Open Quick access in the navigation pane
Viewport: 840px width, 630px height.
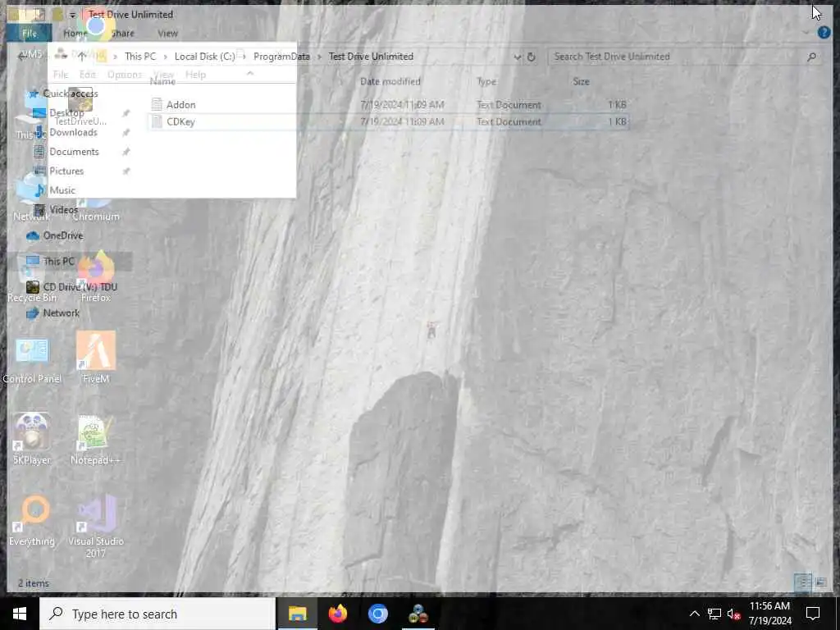[x=71, y=94]
